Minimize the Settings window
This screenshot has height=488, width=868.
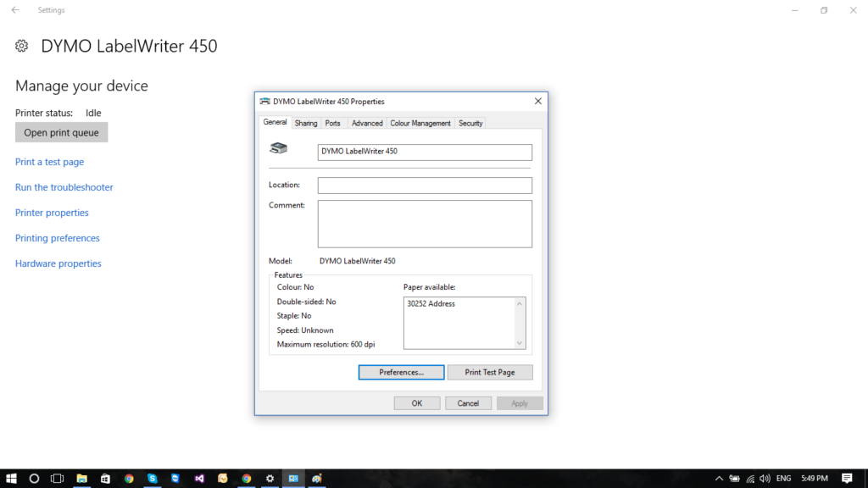pos(795,10)
